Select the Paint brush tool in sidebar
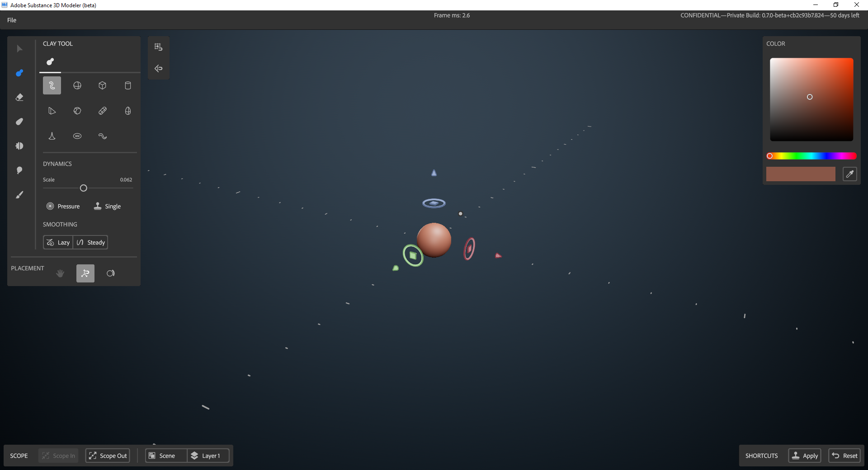The width and height of the screenshot is (868, 470). [x=19, y=195]
